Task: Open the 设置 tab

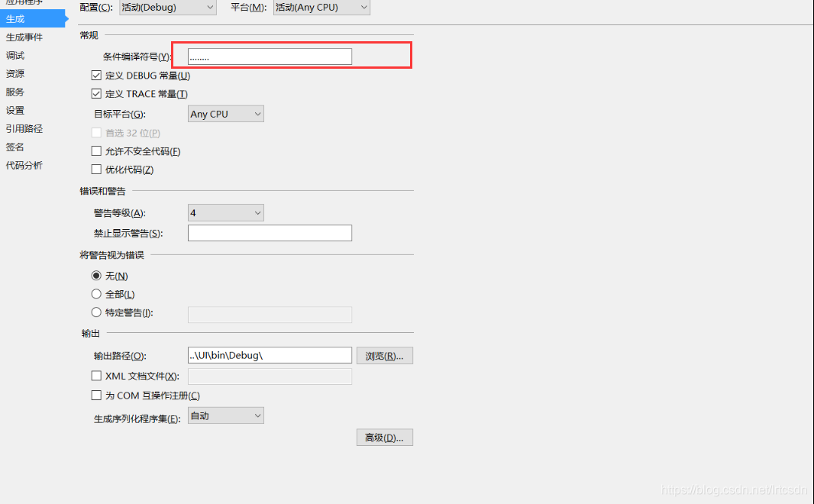Action: pos(15,110)
